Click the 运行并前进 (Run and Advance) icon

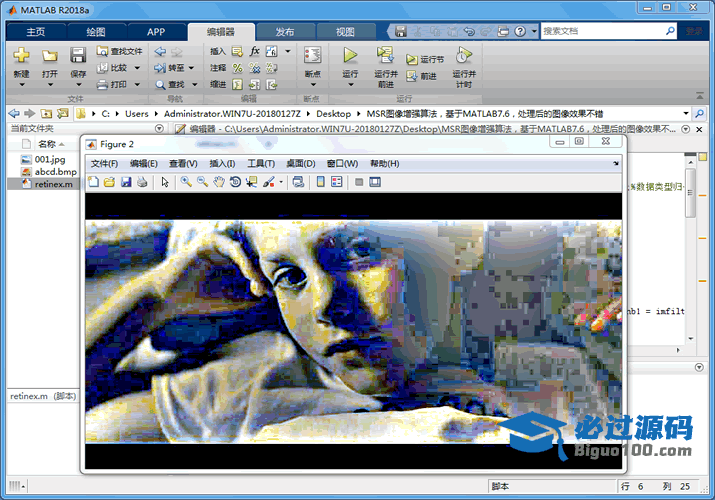[385, 56]
